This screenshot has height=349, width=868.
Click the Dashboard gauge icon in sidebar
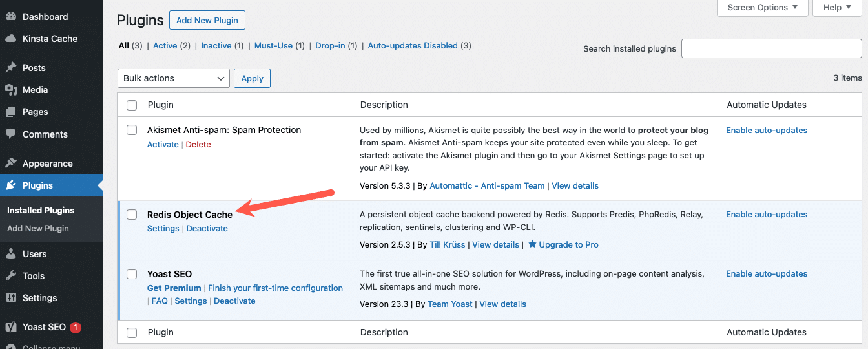[x=11, y=17]
